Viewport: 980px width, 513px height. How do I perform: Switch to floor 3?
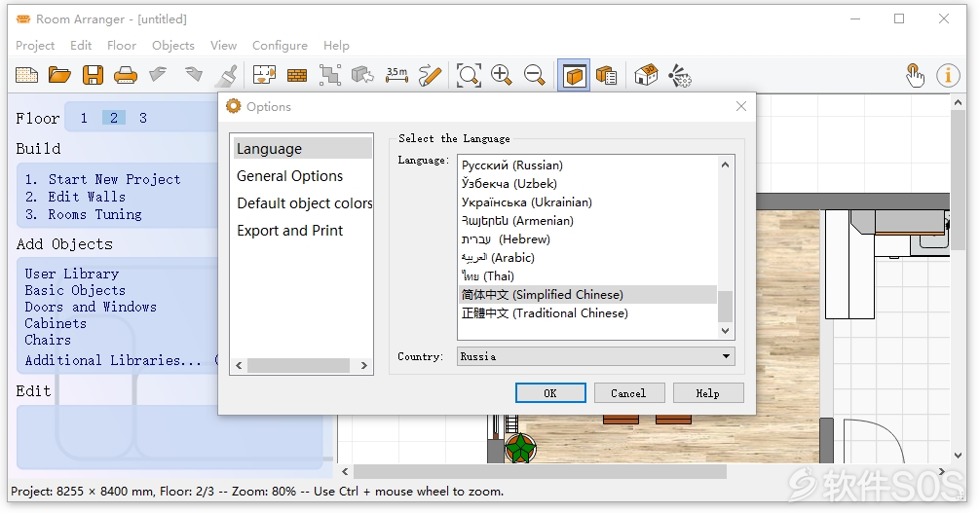coord(143,118)
